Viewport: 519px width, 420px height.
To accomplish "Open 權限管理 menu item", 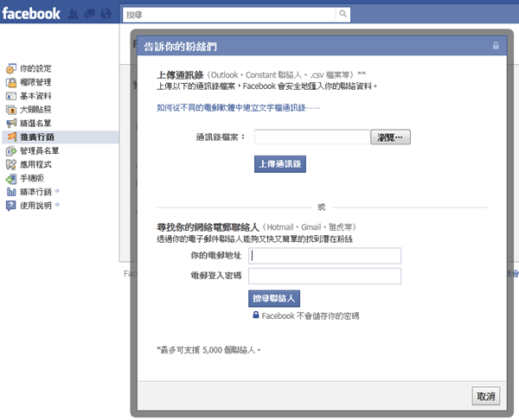I will (x=35, y=82).
